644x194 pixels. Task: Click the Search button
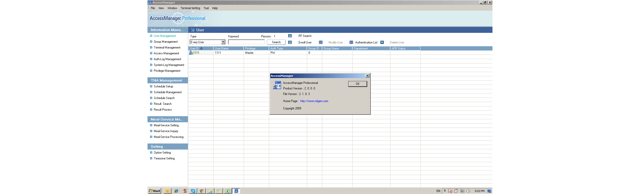[x=276, y=42]
